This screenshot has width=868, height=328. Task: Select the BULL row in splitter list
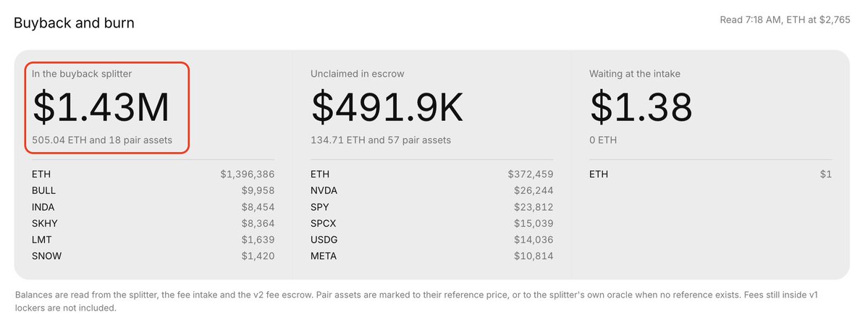[x=153, y=190]
